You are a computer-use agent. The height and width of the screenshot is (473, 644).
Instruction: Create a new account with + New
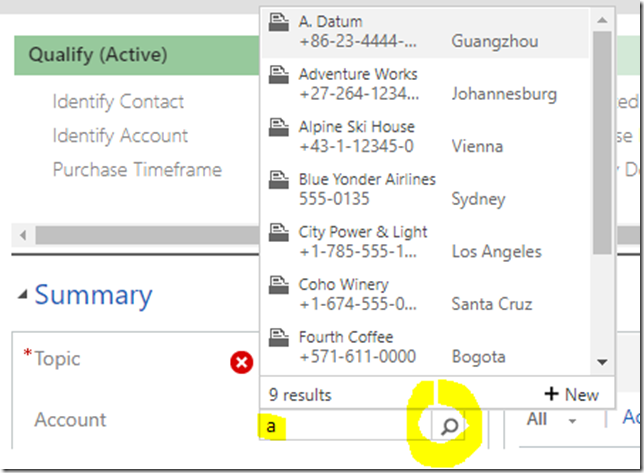pyautogui.click(x=571, y=395)
